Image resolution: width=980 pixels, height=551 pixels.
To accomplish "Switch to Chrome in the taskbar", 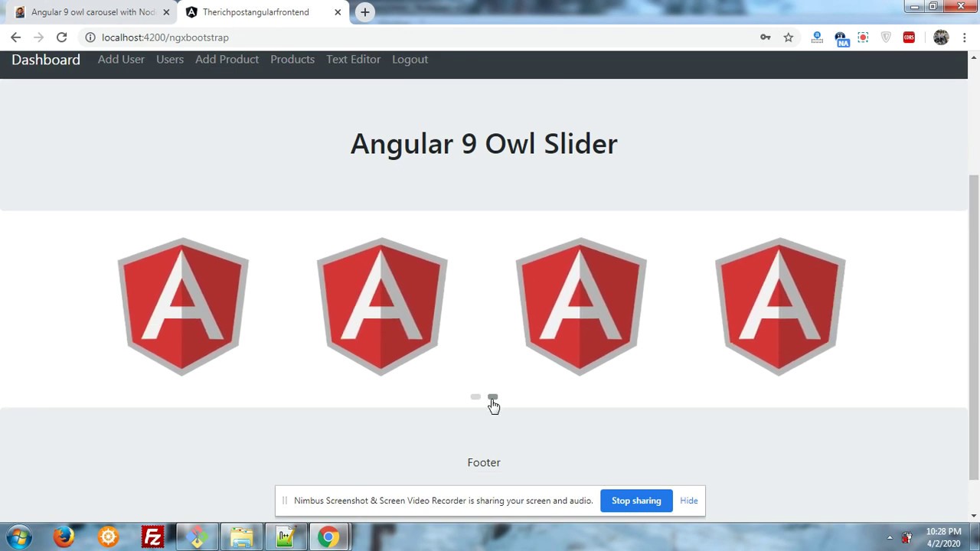I will click(328, 537).
